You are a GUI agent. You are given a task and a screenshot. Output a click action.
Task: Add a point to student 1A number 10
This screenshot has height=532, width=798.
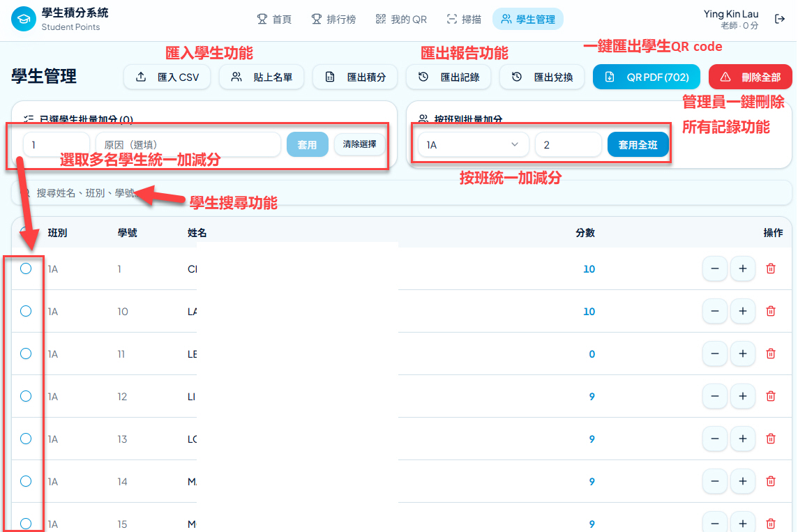click(742, 311)
